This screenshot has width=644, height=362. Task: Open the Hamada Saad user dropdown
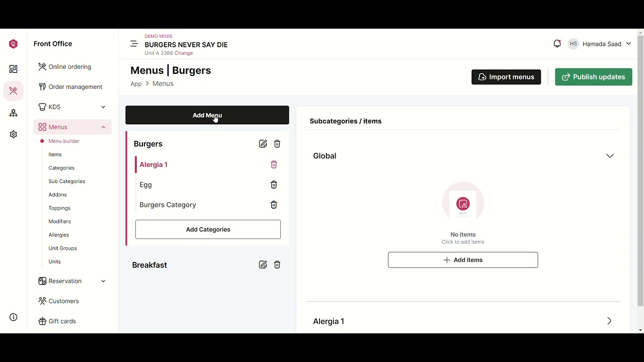coord(606,44)
